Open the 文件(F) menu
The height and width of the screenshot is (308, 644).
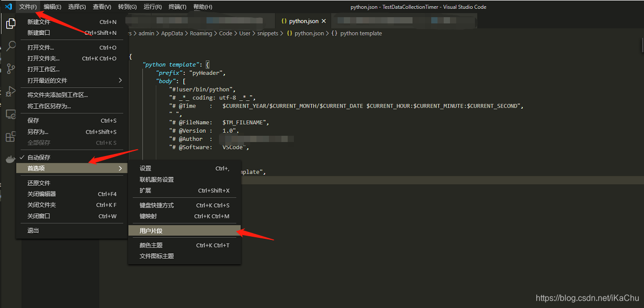pyautogui.click(x=28, y=7)
